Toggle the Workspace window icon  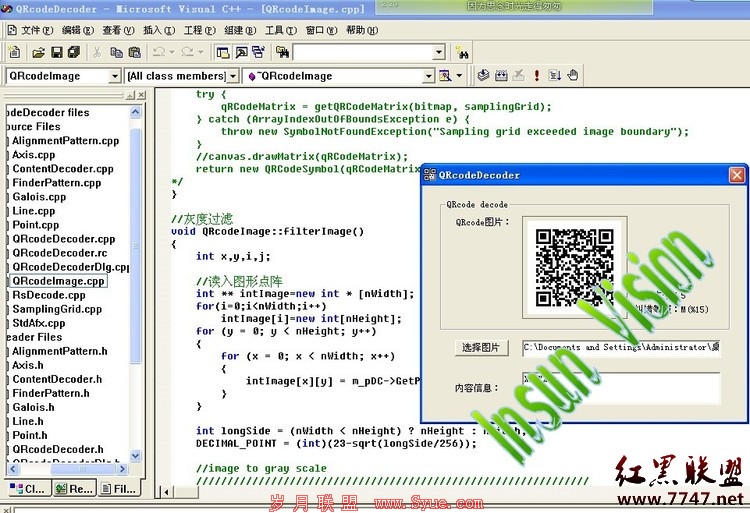point(222,52)
